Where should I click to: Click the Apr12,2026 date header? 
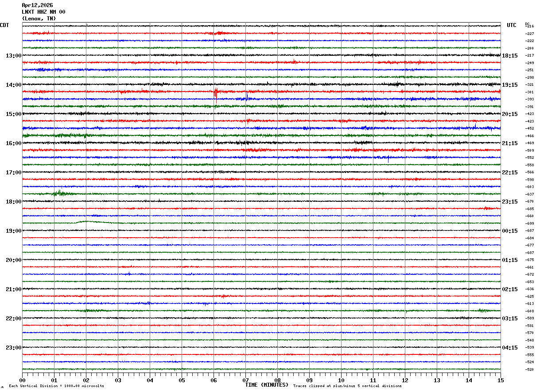click(x=37, y=5)
